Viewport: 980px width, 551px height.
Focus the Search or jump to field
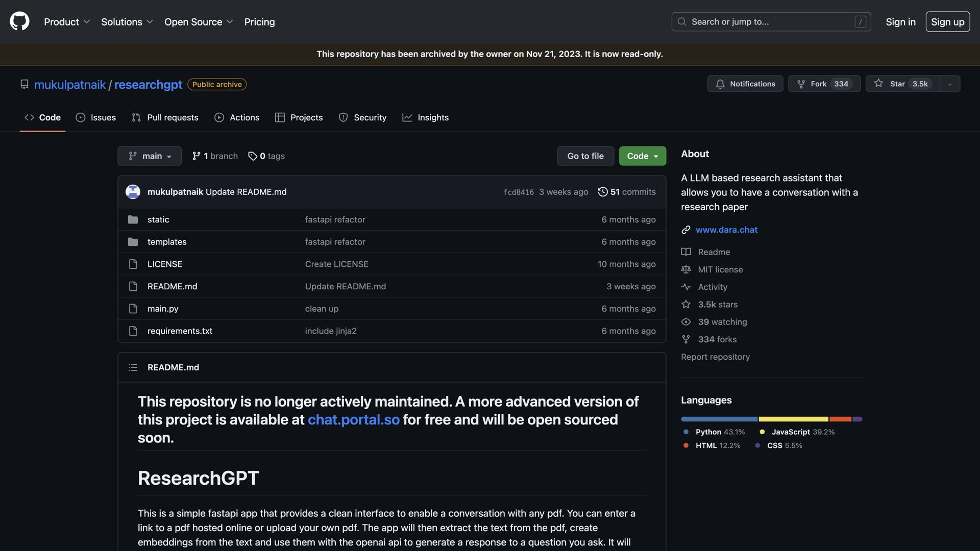click(x=771, y=22)
